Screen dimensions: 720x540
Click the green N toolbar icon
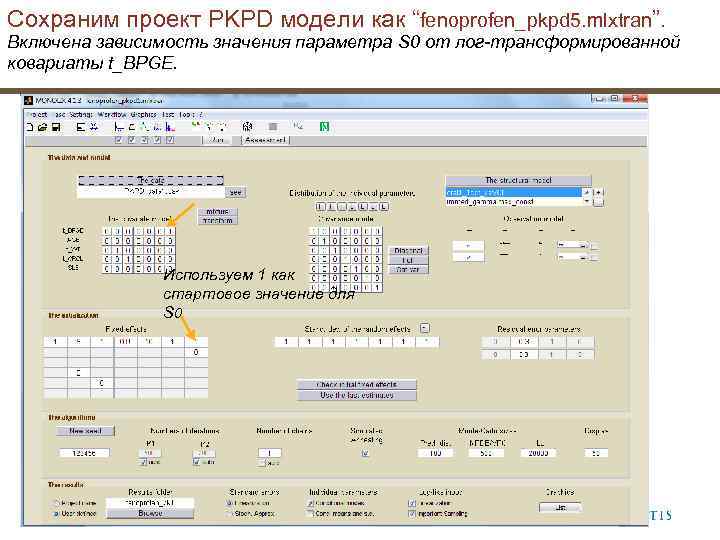(x=324, y=127)
